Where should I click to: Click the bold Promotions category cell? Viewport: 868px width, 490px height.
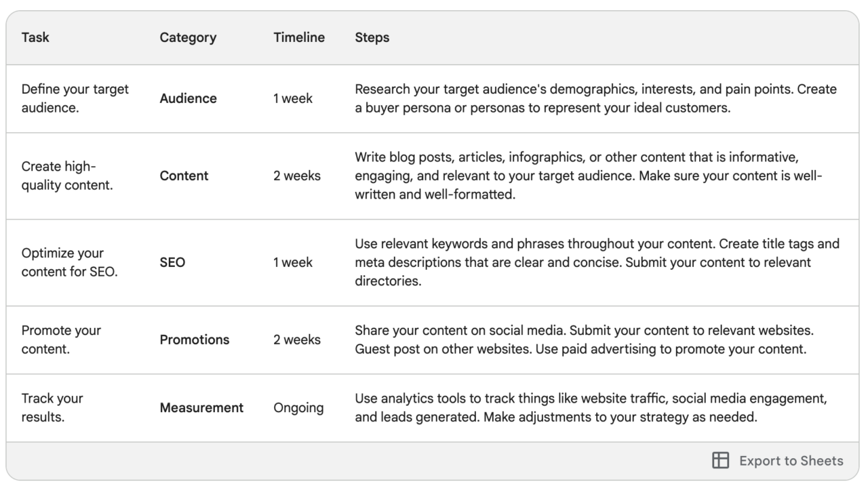(195, 340)
